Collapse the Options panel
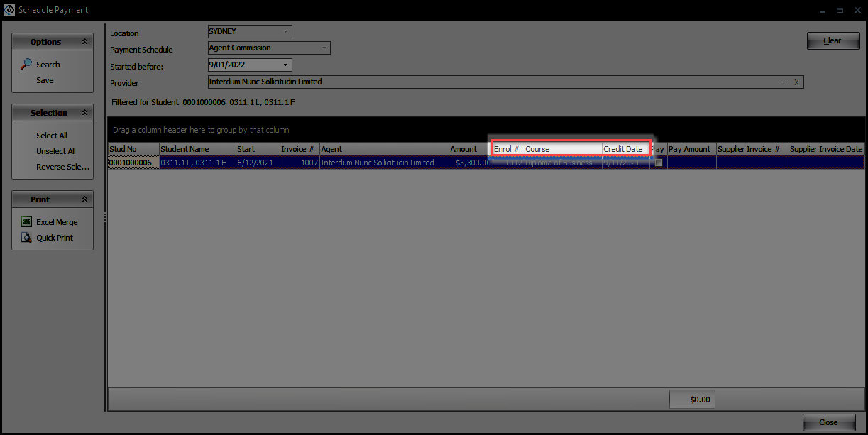868x435 pixels. point(84,42)
